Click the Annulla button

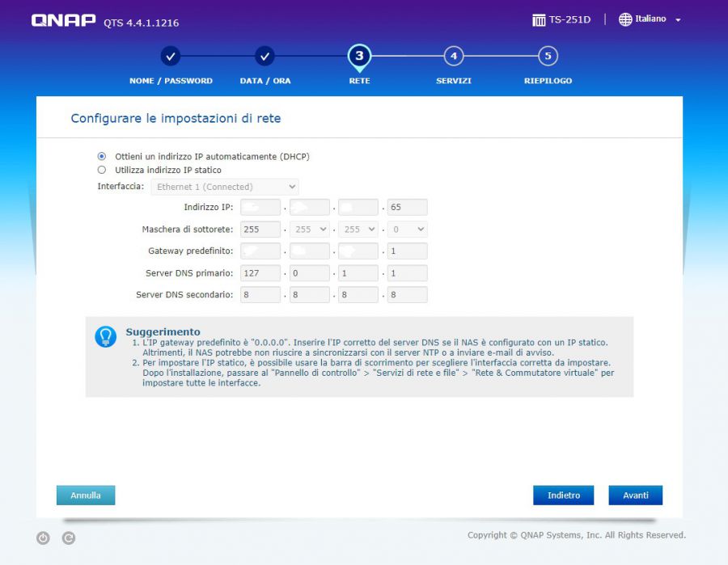tap(86, 495)
